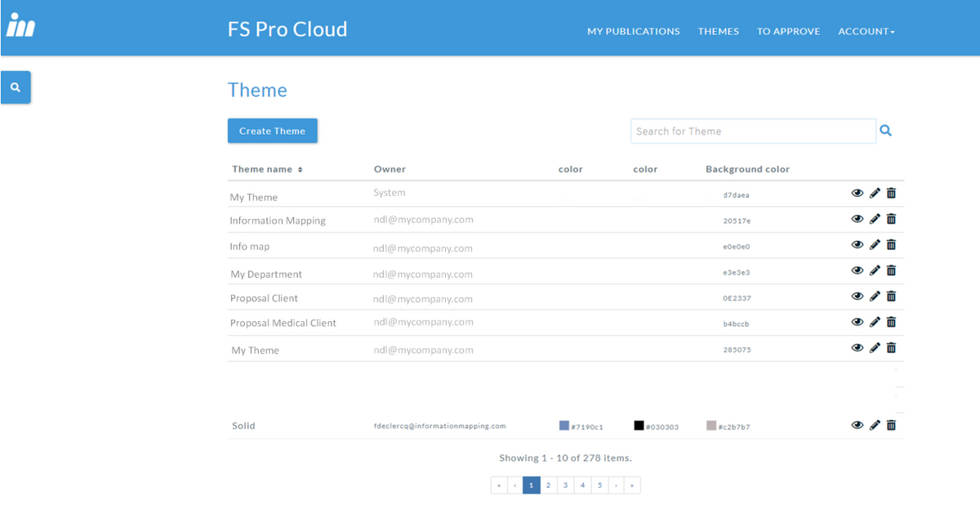
Task: Open the search with the magnifier icon
Action: coord(886,130)
